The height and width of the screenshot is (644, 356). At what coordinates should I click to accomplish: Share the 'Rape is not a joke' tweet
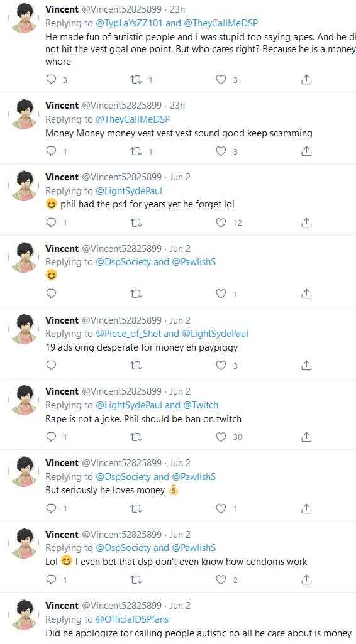coord(306,437)
